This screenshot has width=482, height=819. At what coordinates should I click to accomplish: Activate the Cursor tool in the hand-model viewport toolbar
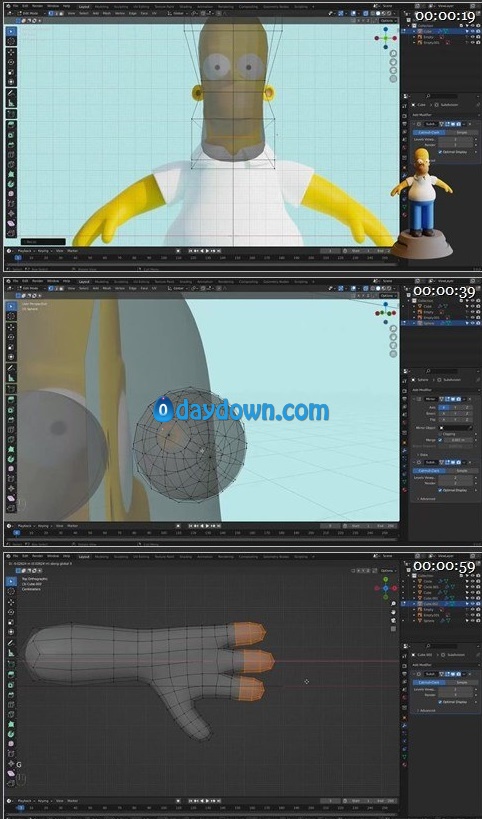pos(11,591)
